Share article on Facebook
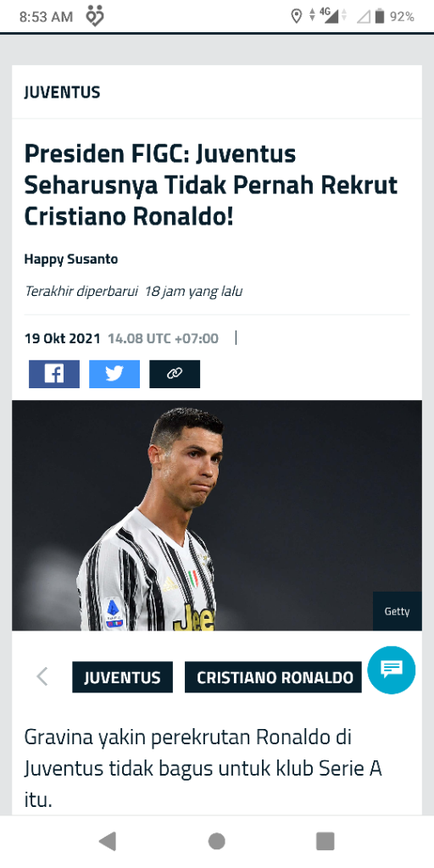 54,374
